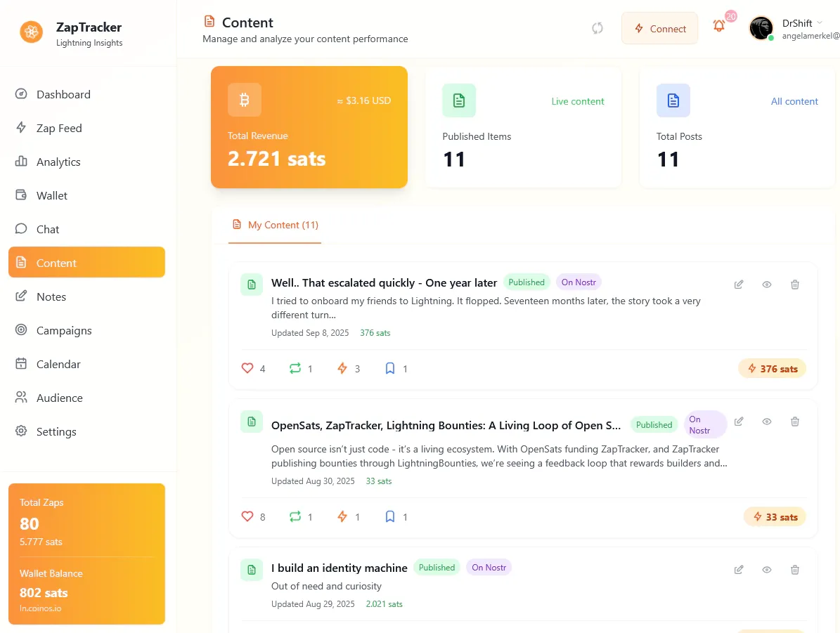Click the 376 sats badge
The image size is (840, 633).
772,368
